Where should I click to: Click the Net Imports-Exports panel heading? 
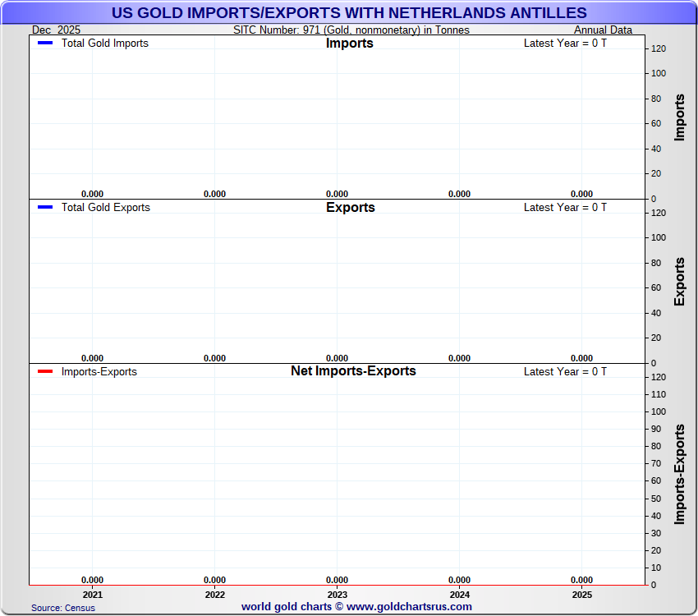click(x=353, y=371)
